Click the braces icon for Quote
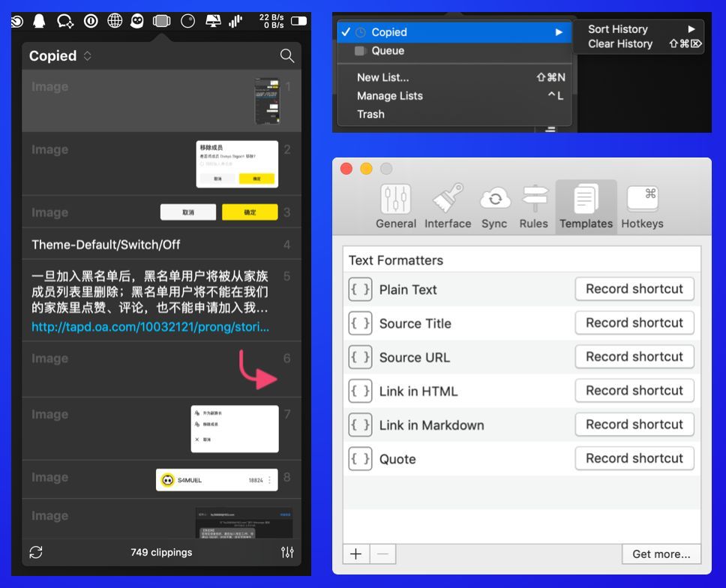 tap(360, 459)
